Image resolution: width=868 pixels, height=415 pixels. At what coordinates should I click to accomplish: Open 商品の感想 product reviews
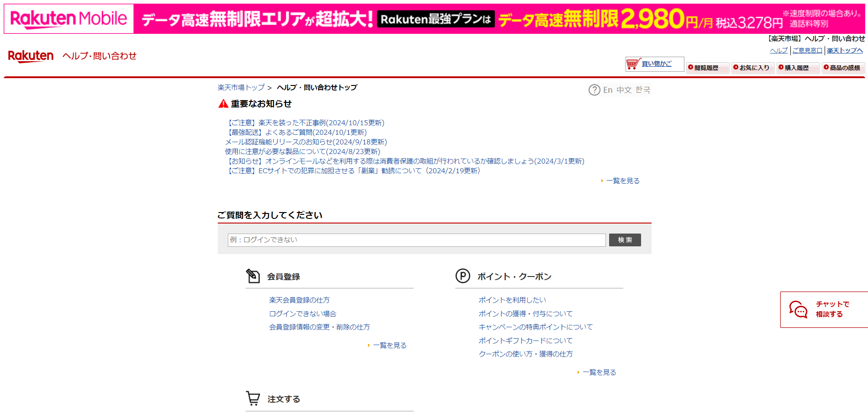point(843,68)
